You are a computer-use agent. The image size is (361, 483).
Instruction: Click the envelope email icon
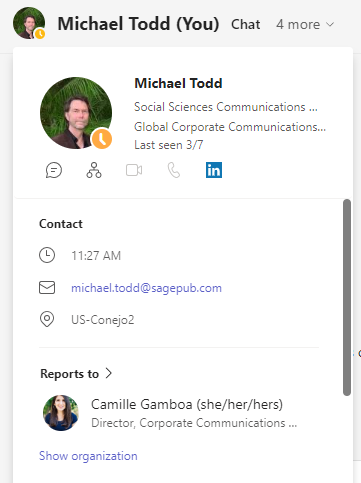pyautogui.click(x=47, y=288)
